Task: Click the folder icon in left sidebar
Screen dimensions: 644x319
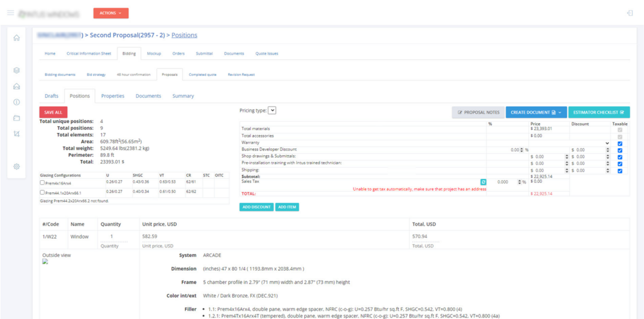Action: 16,118
